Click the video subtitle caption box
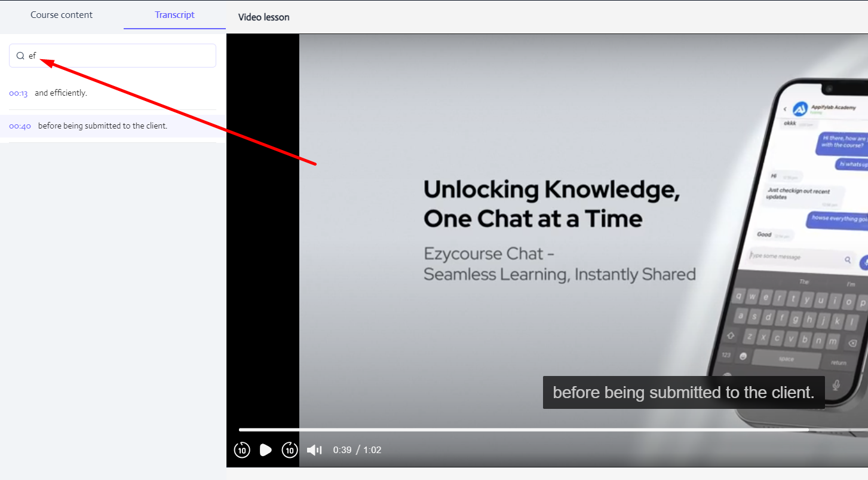The height and width of the screenshot is (480, 868). point(684,393)
